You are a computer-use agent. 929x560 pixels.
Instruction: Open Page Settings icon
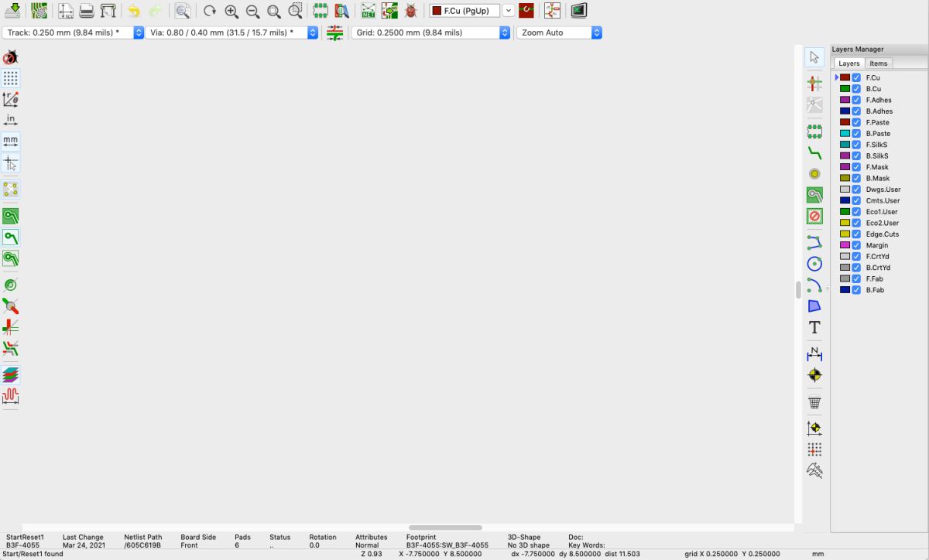coord(66,11)
